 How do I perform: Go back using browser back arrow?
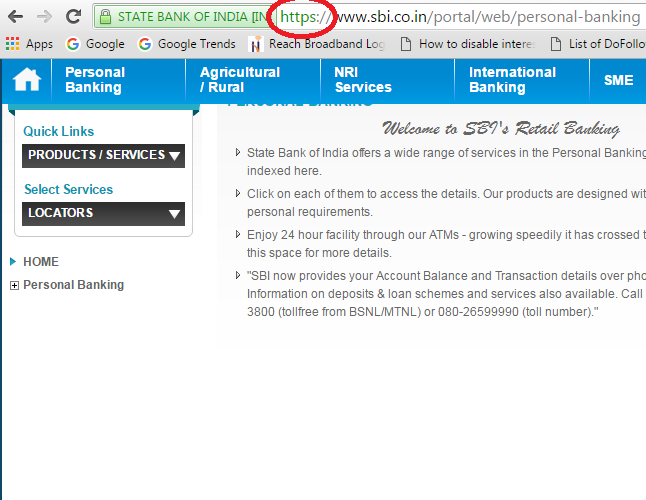15,17
